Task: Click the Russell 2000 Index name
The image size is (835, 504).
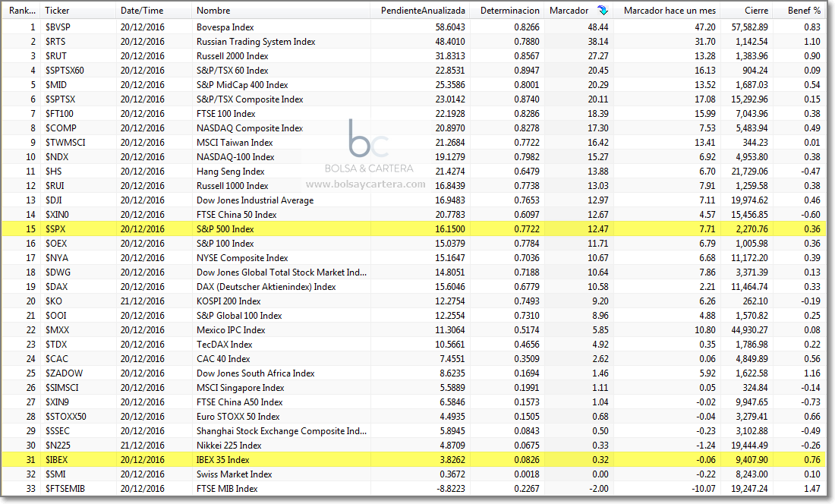Action: [232, 56]
